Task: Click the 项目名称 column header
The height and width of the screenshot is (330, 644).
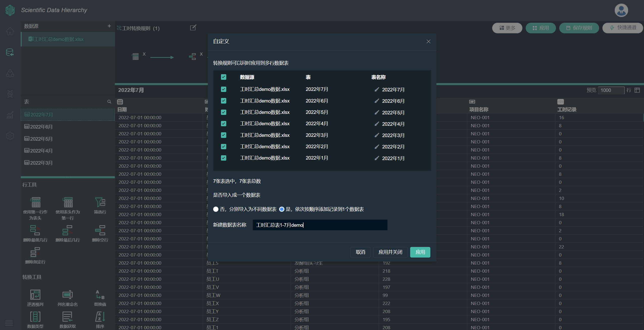Action: [479, 110]
